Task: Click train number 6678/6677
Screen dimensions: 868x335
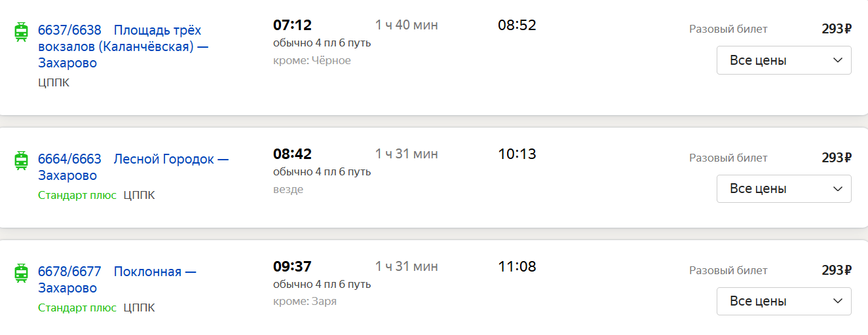Action: coord(69,272)
